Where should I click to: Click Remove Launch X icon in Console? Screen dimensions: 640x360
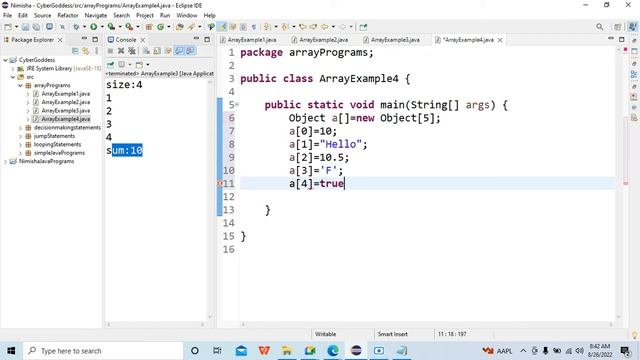click(x=121, y=51)
